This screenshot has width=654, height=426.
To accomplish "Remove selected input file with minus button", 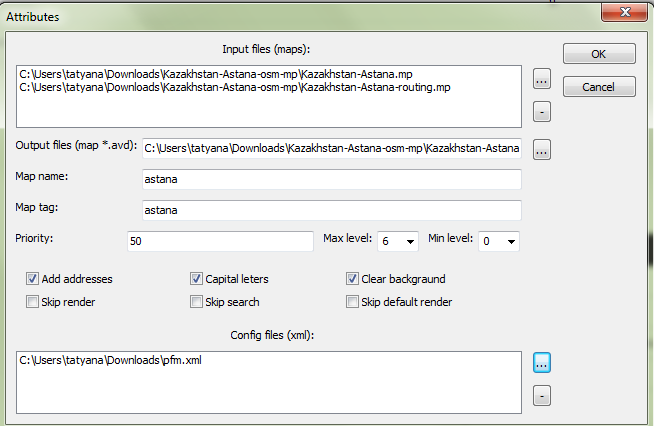I will coord(541,111).
